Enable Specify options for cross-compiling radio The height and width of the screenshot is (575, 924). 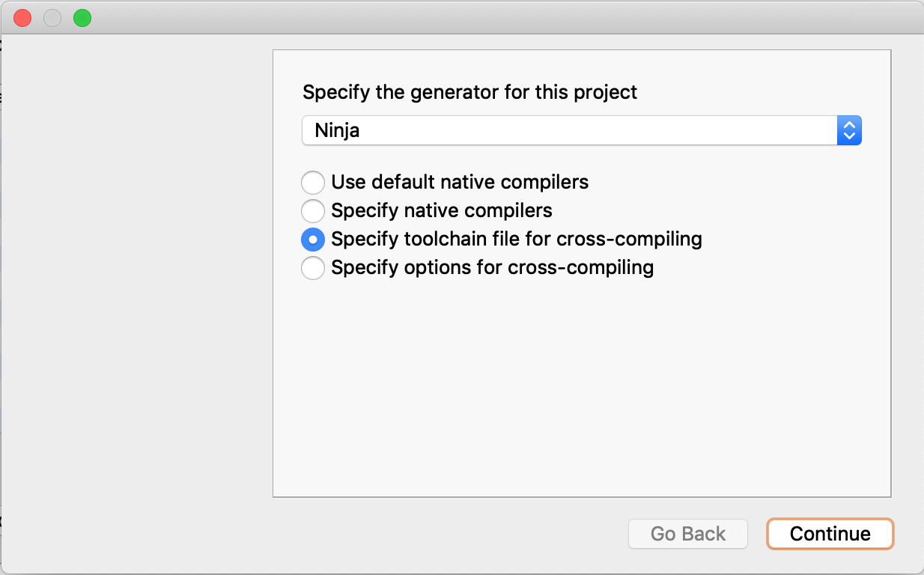[313, 267]
